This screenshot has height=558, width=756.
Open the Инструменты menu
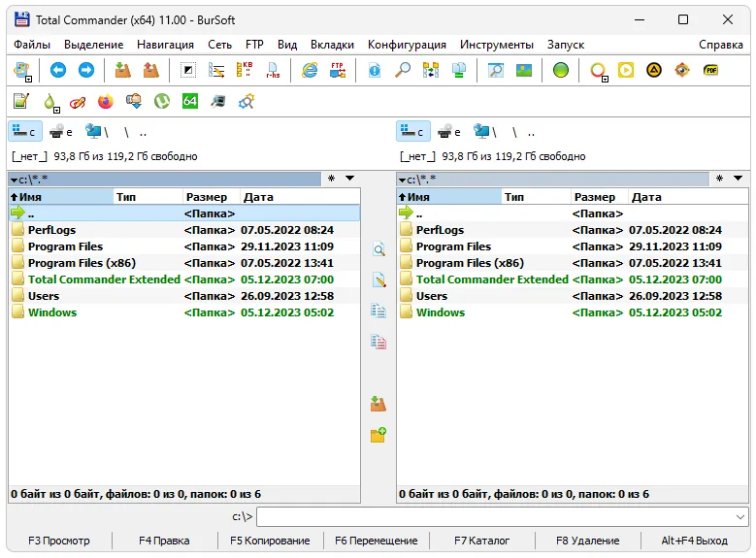tap(497, 45)
